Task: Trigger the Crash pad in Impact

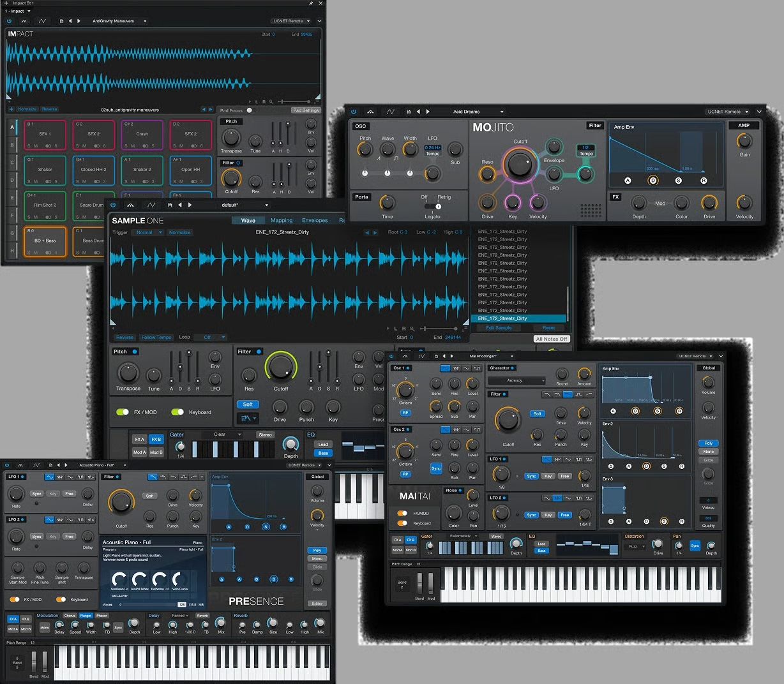Action: [142, 135]
